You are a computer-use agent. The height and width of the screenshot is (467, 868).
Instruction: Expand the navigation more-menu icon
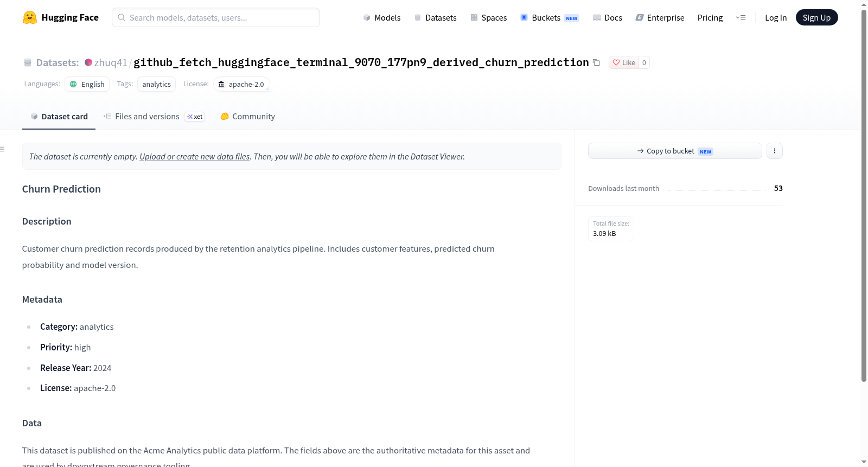click(x=741, y=17)
